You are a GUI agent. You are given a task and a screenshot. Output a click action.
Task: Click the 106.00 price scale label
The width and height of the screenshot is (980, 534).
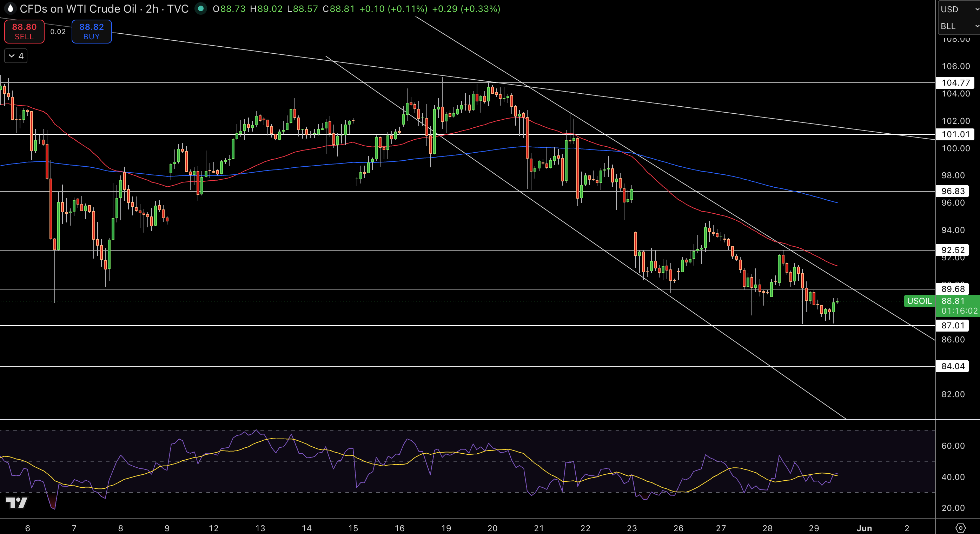click(x=955, y=66)
